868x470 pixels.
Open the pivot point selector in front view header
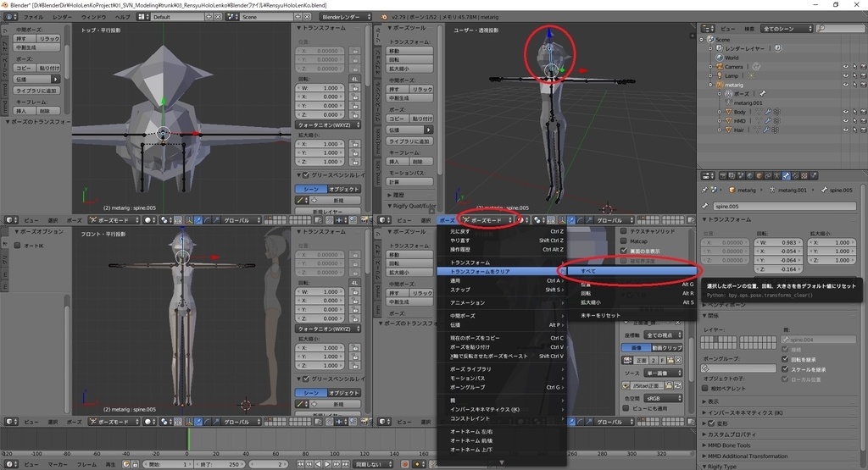pos(165,422)
